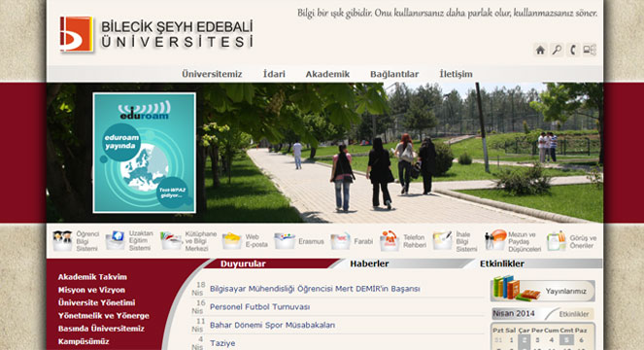Click the home icon in header
Viewport: 644px width, 350px height.
540,50
